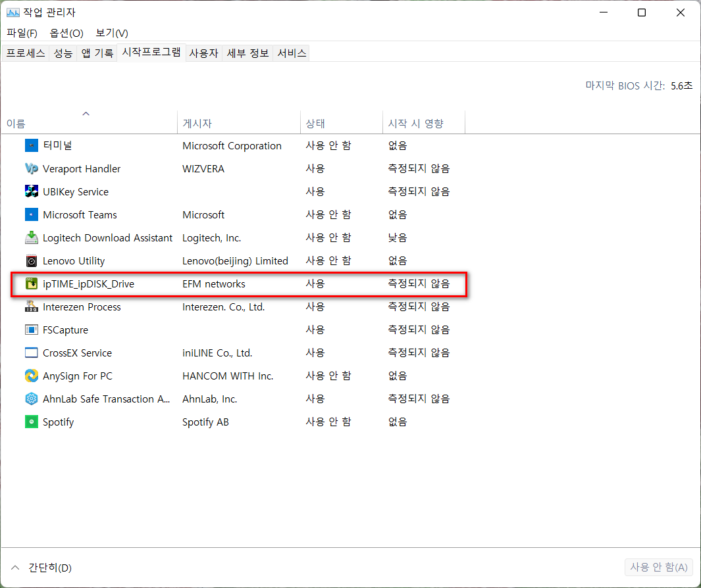Click the AnySign For PC icon
This screenshot has width=701, height=588.
coord(32,376)
